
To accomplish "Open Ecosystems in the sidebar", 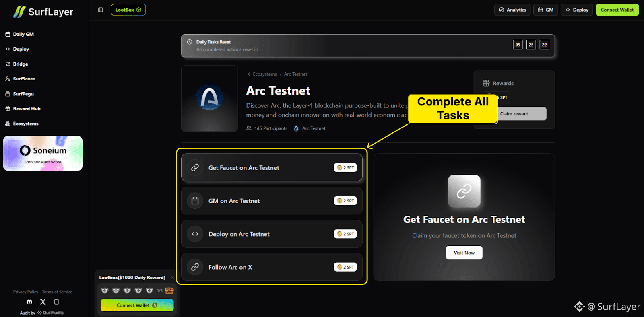I will (22, 124).
